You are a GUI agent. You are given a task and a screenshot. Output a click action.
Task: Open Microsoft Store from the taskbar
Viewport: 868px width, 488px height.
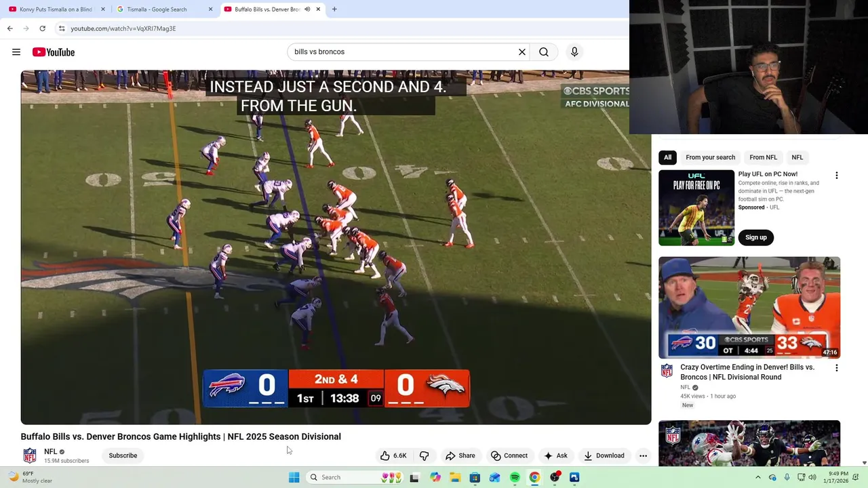(475, 477)
